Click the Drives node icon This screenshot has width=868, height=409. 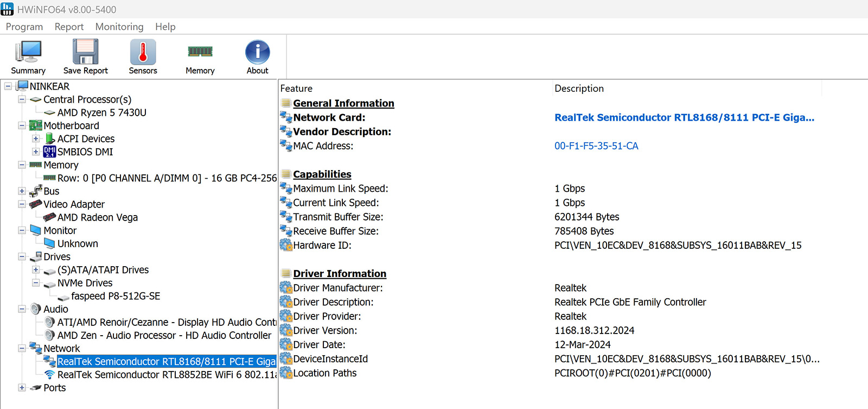[x=36, y=256]
